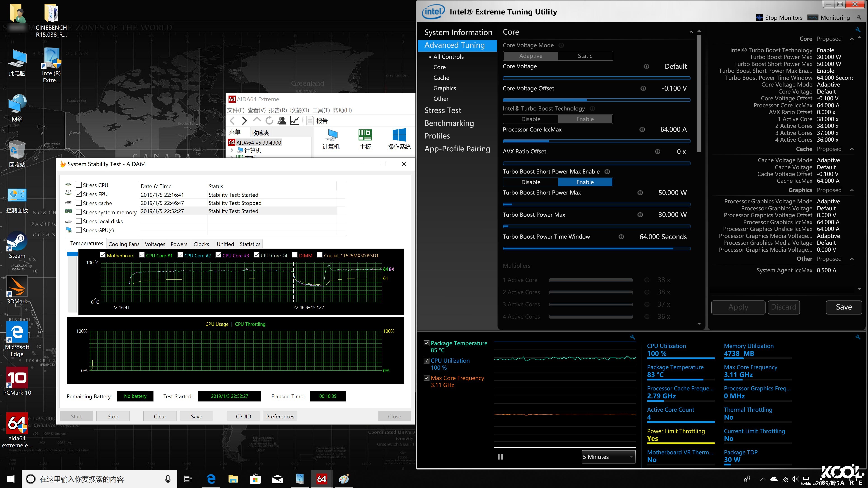
Task: Click the AIDA64 user account toolbar icon
Action: point(282,121)
